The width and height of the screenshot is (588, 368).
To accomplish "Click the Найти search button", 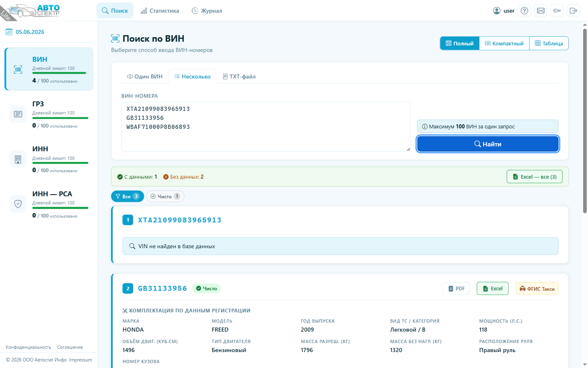I will (x=488, y=144).
